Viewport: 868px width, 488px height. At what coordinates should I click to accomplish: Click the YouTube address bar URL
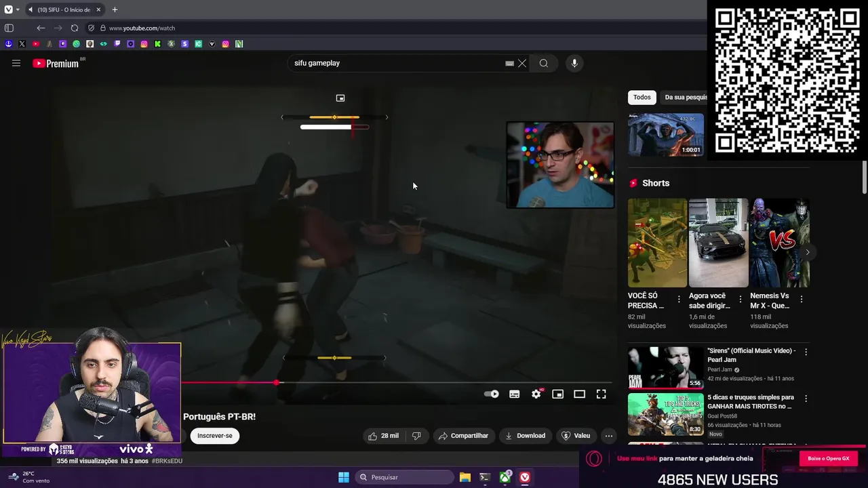click(142, 28)
